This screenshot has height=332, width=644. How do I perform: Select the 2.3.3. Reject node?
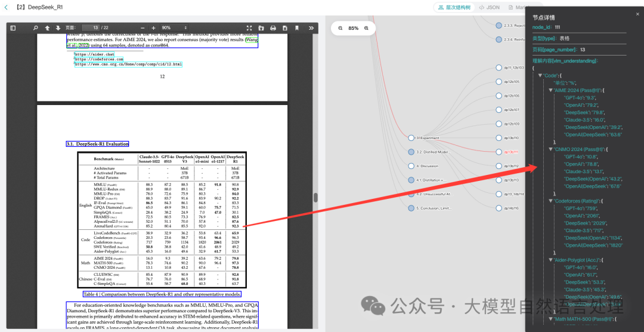click(x=499, y=26)
